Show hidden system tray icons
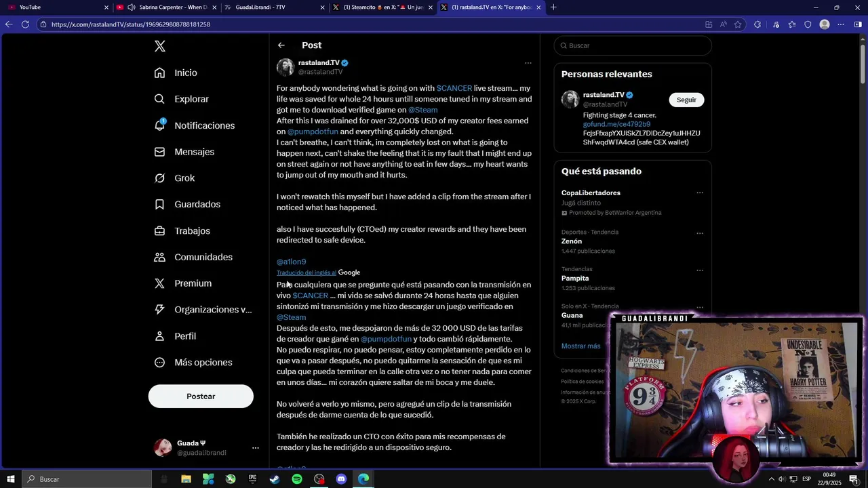 (772, 479)
